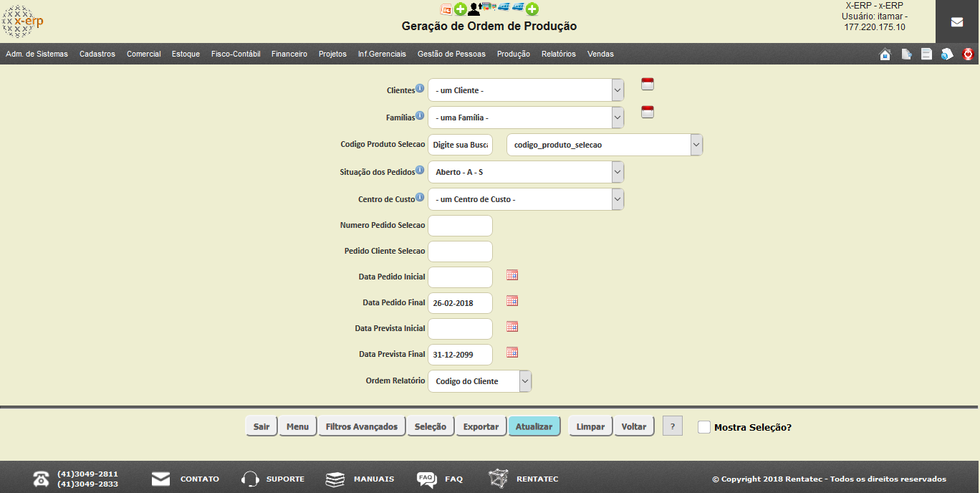Show info icon next to Famílias label

[x=421, y=115]
